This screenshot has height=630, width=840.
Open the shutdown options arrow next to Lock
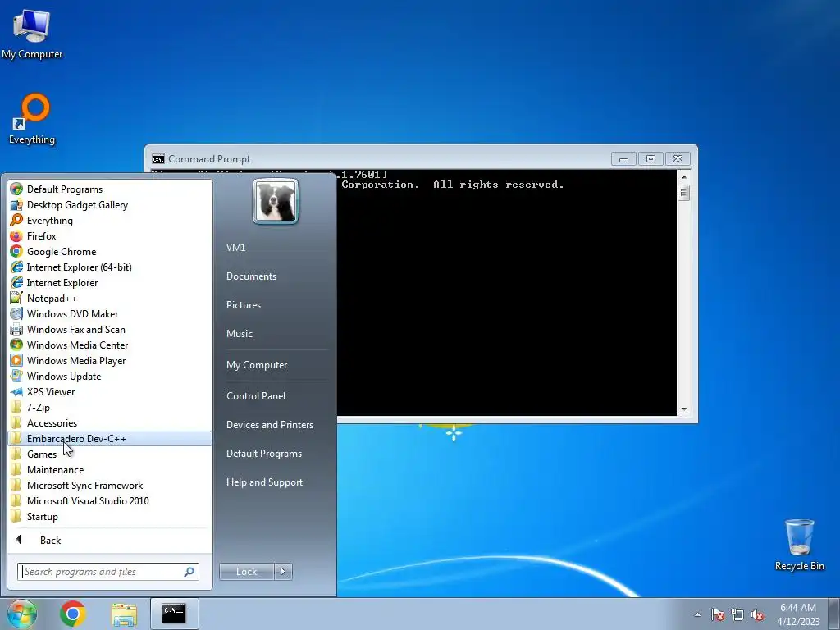coord(283,572)
